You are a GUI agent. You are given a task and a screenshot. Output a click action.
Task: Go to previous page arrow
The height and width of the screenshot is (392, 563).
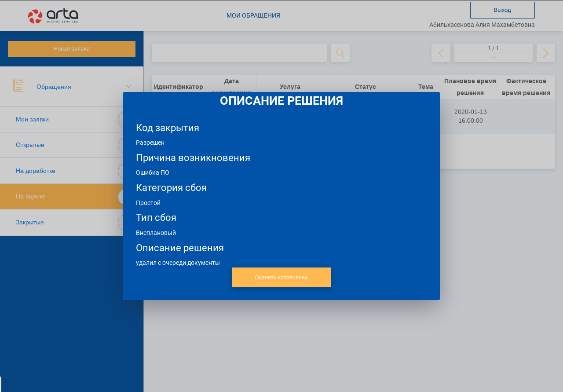(x=441, y=53)
